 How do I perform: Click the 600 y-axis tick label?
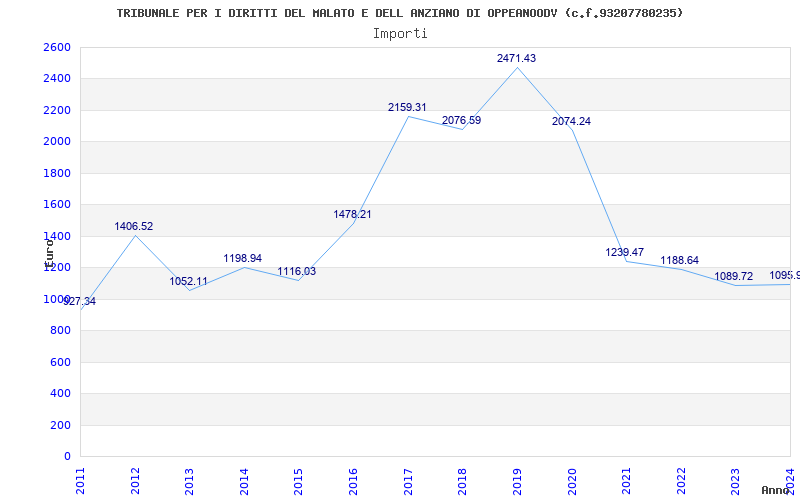coord(60,362)
